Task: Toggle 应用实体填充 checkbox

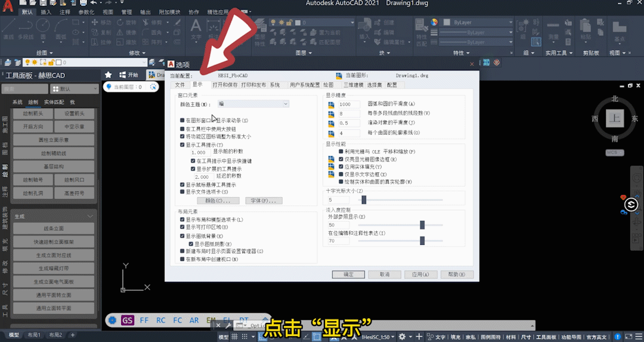Action: (x=341, y=167)
